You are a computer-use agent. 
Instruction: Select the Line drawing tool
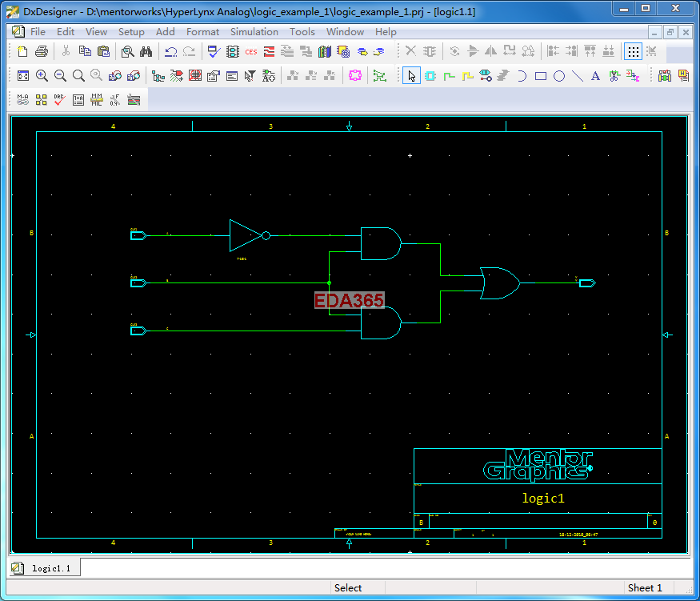tap(577, 76)
